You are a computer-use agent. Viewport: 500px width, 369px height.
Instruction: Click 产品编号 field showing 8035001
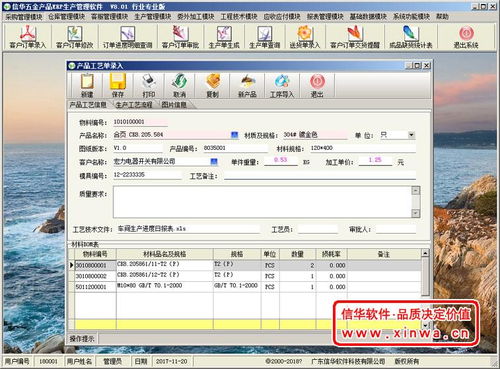click(x=235, y=148)
